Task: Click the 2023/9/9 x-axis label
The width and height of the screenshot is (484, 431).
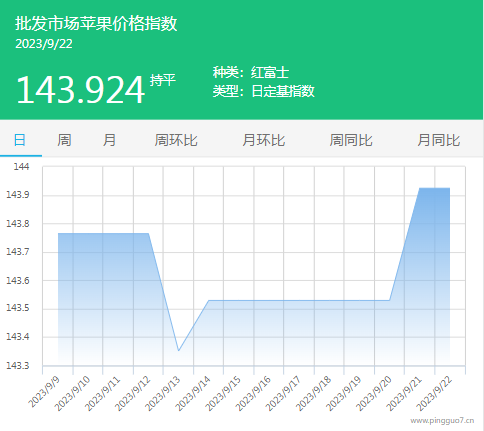Action: (44, 391)
